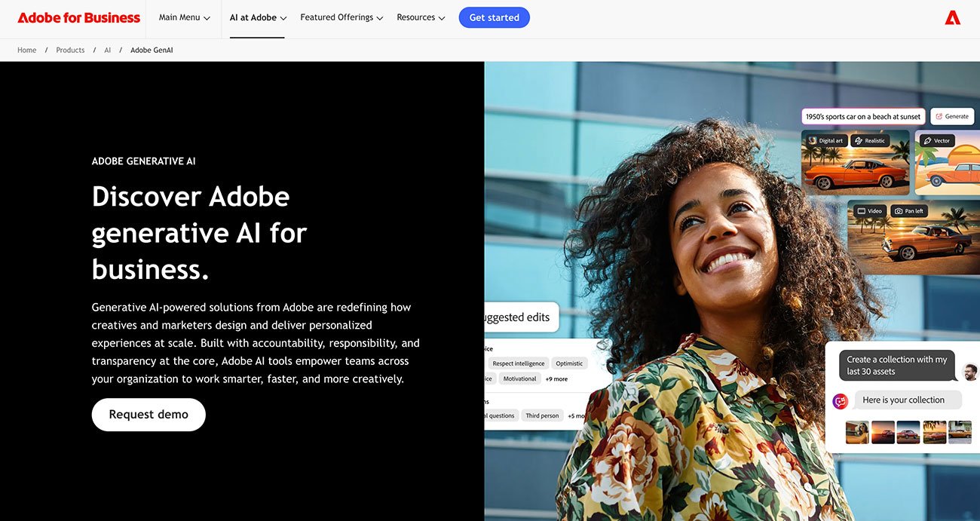Screen dimensions: 980x521
Task: Expand the Main Menu dropdown
Action: click(185, 17)
